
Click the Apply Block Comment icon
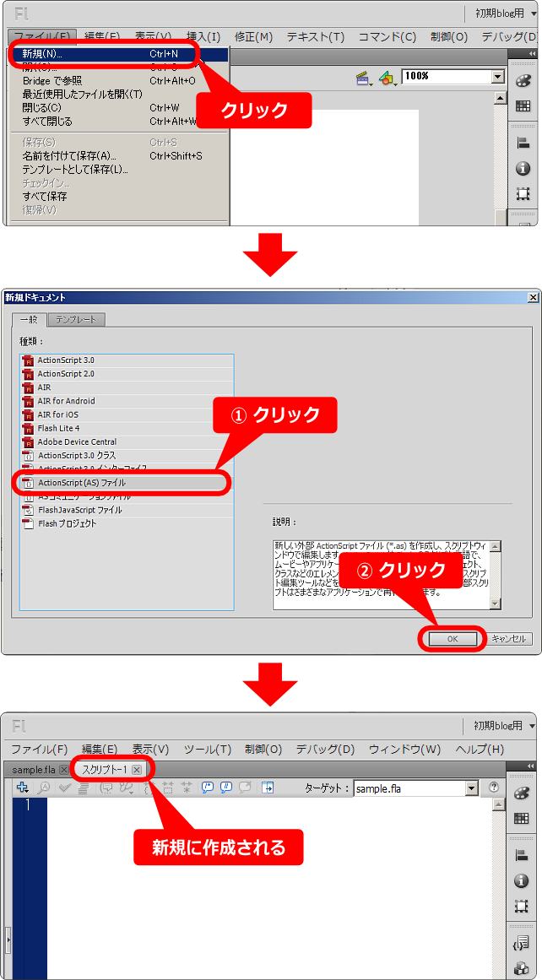[x=209, y=788]
